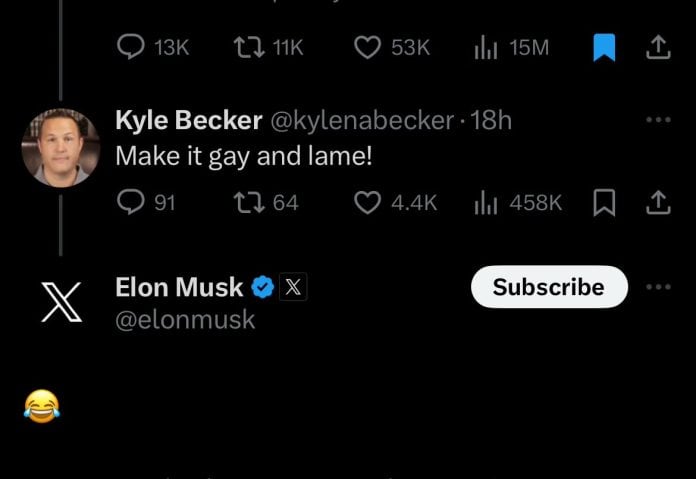Open more options on Kyle Becker's post
Viewport: 696px width, 479px height.
657,121
